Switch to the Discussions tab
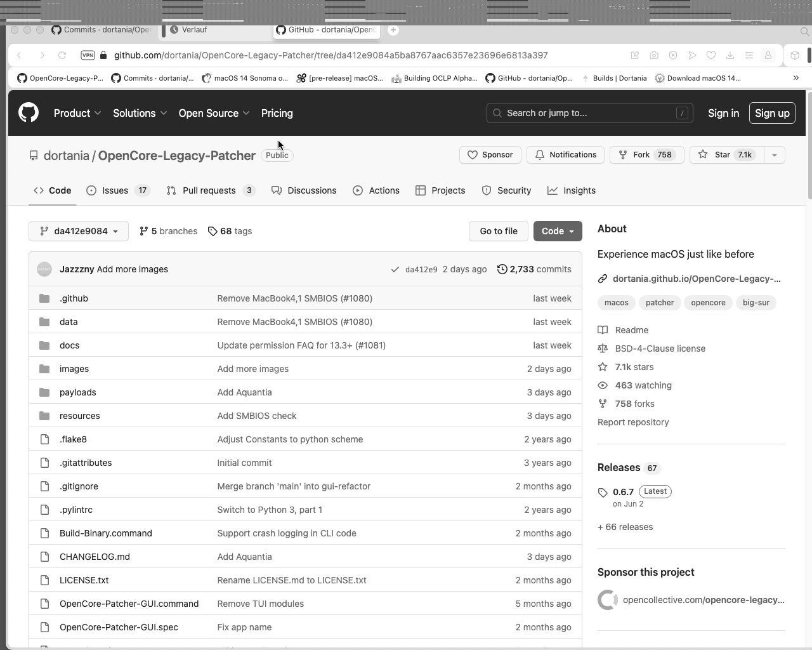The image size is (812, 650). (304, 190)
